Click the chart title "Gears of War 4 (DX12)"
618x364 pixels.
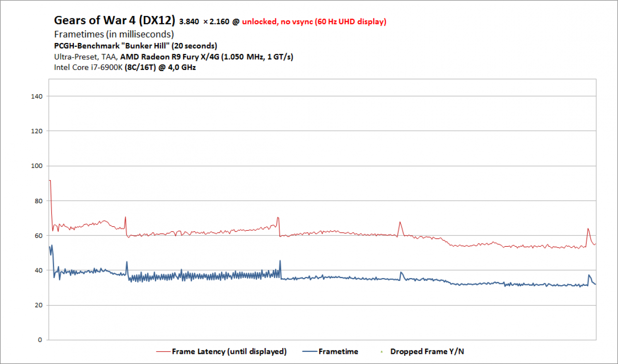pos(114,20)
